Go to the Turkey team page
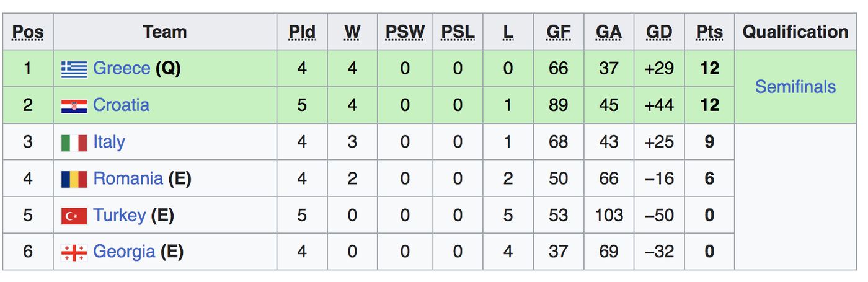Screen dimensions: 868x282 [x=119, y=215]
